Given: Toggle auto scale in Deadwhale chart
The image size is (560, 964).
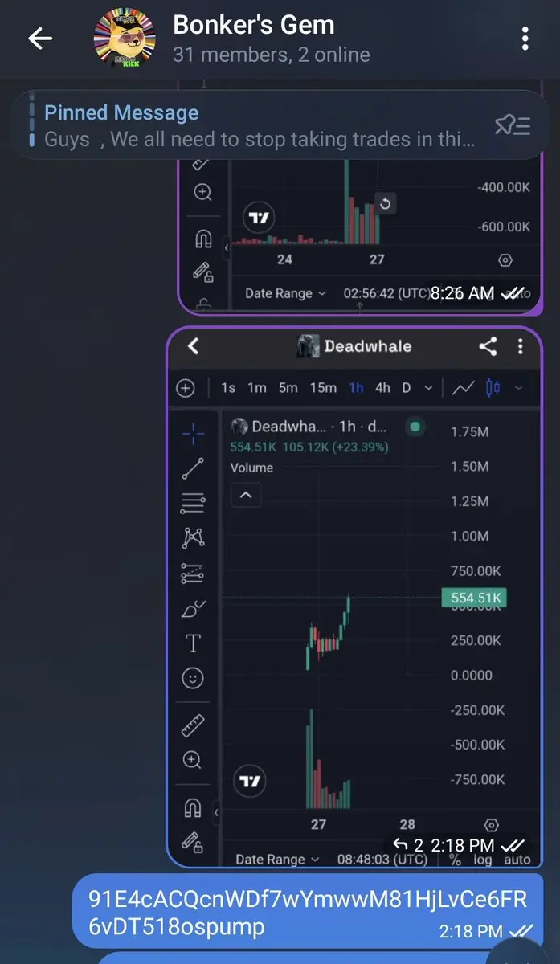Looking at the screenshot, I should [x=517, y=860].
